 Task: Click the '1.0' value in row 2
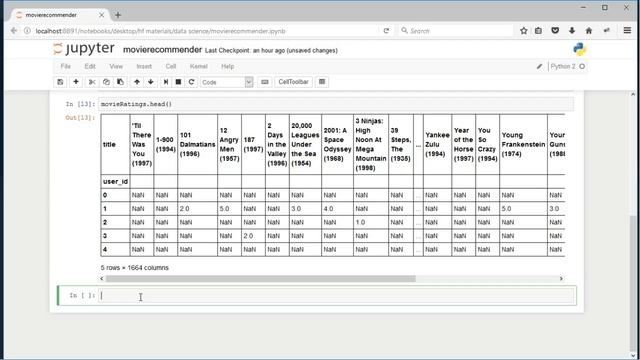tap(360, 222)
